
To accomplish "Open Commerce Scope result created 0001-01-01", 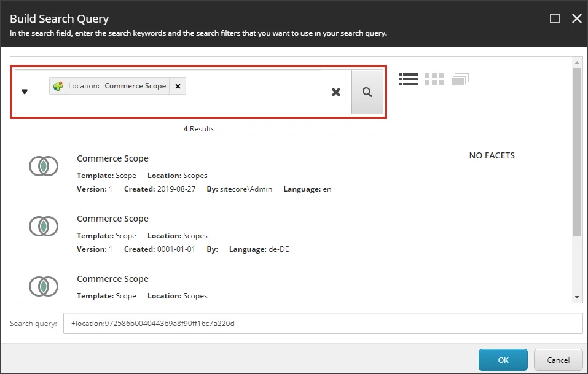I will (112, 219).
